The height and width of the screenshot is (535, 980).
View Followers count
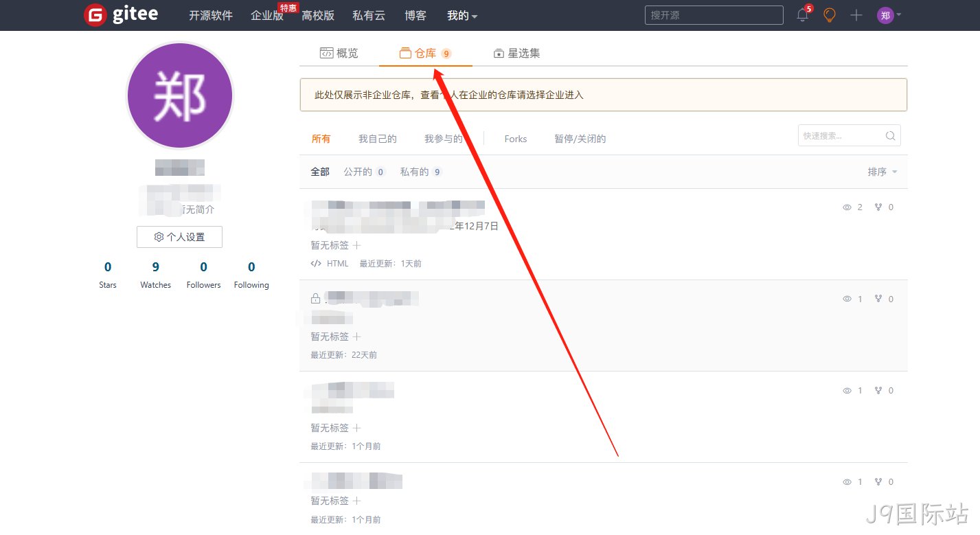pyautogui.click(x=203, y=275)
